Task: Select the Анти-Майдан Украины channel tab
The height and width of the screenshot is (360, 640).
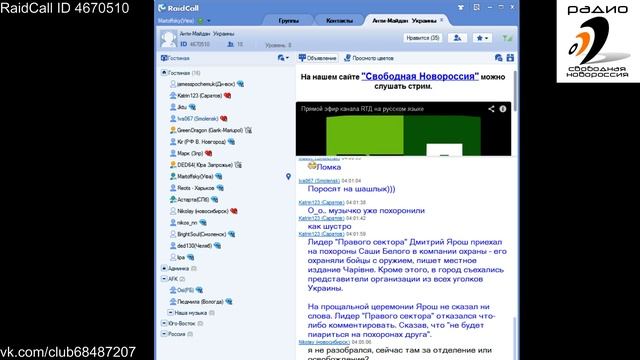Action: point(404,20)
